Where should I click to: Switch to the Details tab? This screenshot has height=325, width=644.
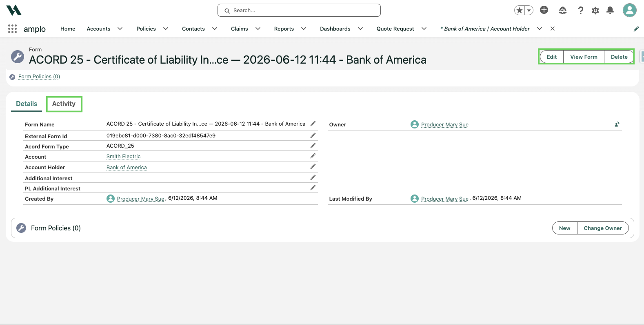click(27, 104)
